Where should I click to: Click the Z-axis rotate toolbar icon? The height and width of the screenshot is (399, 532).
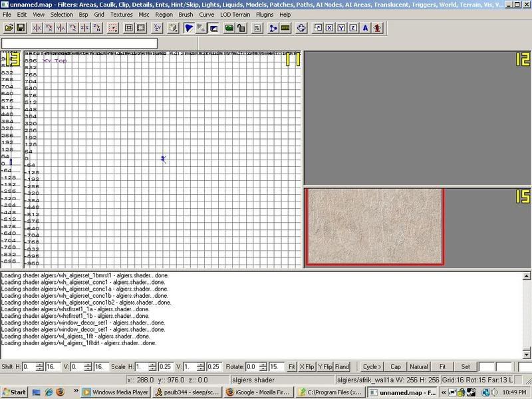click(97, 28)
